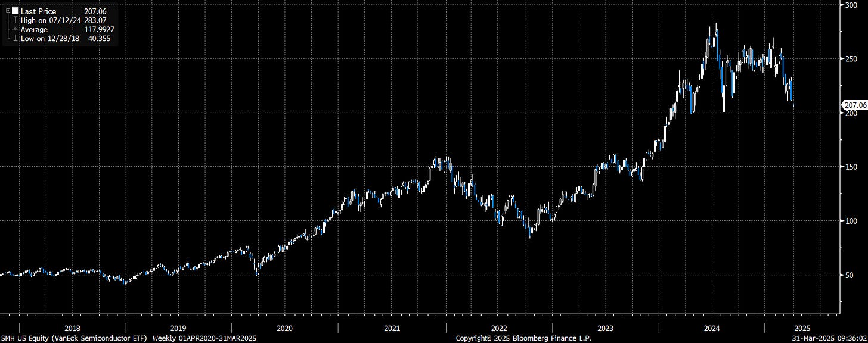868x343 pixels.
Task: Click the 250 y-axis label
Action: (x=851, y=58)
